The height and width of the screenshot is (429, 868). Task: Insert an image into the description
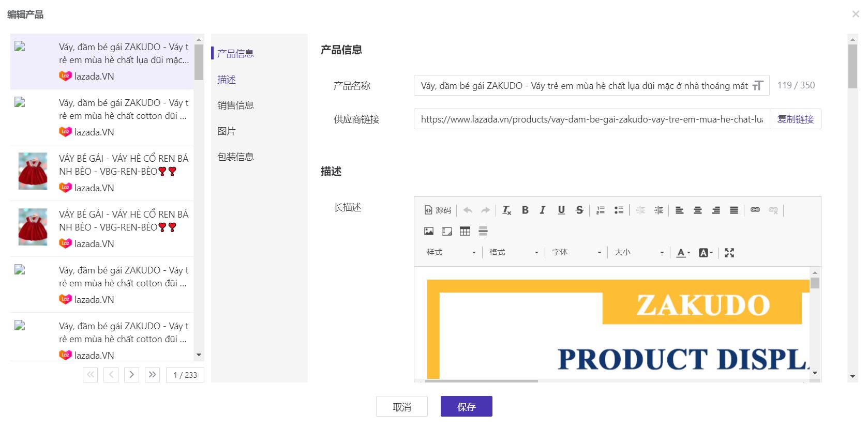click(x=429, y=231)
